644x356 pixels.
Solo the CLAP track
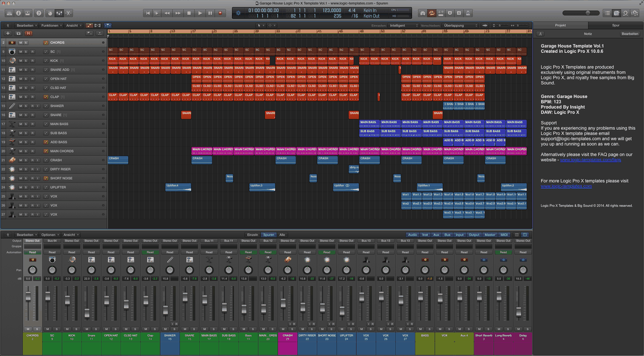coord(26,97)
